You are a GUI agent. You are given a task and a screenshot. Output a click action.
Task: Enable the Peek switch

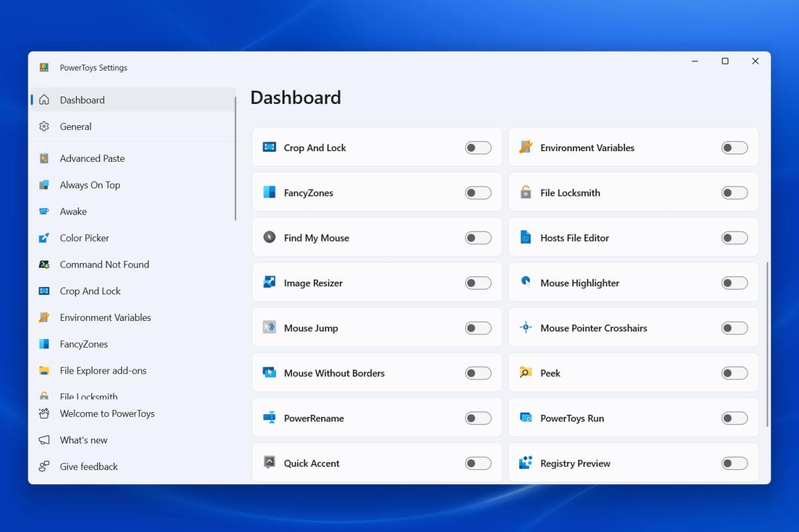[x=734, y=373]
